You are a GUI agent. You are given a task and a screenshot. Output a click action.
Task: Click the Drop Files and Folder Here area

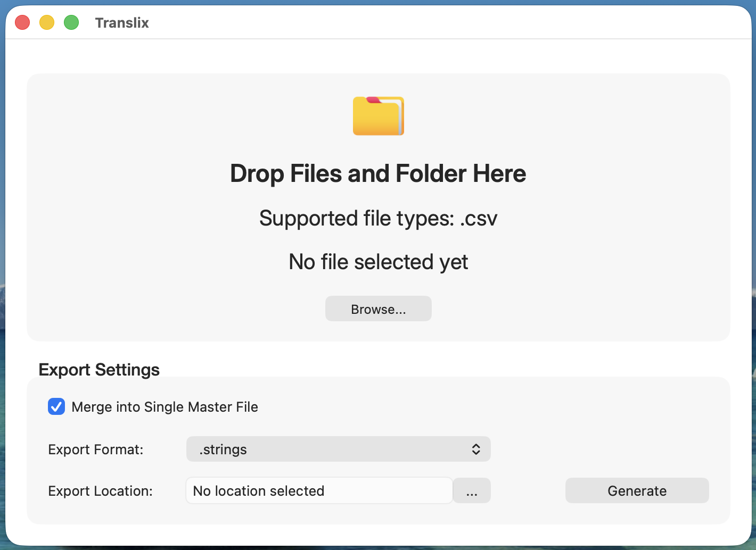point(378,173)
